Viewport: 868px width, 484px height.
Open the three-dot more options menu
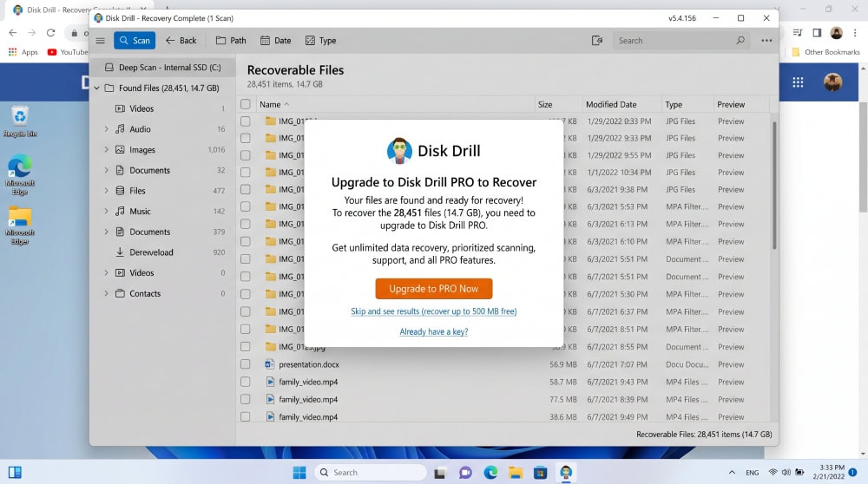click(x=766, y=41)
